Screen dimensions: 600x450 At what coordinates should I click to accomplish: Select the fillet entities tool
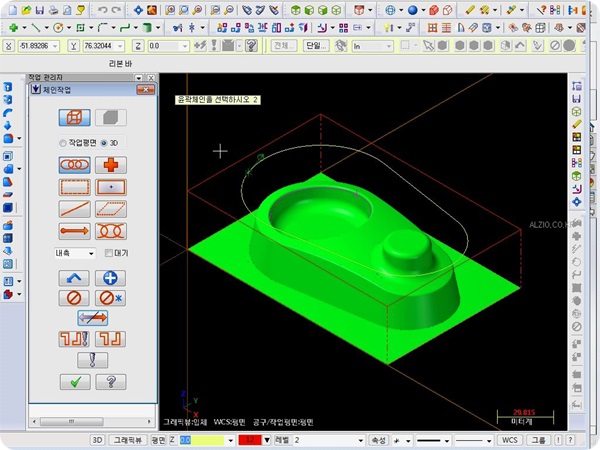103,28
